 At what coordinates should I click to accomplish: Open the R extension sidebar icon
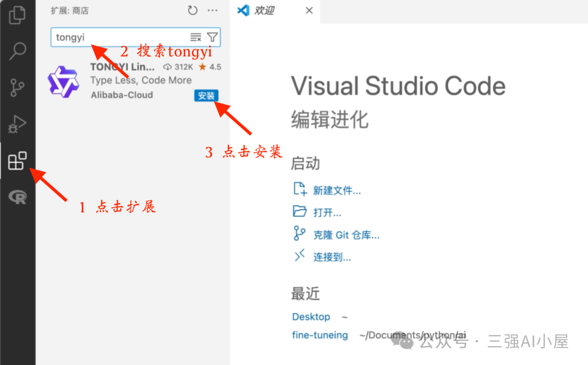[x=17, y=198]
